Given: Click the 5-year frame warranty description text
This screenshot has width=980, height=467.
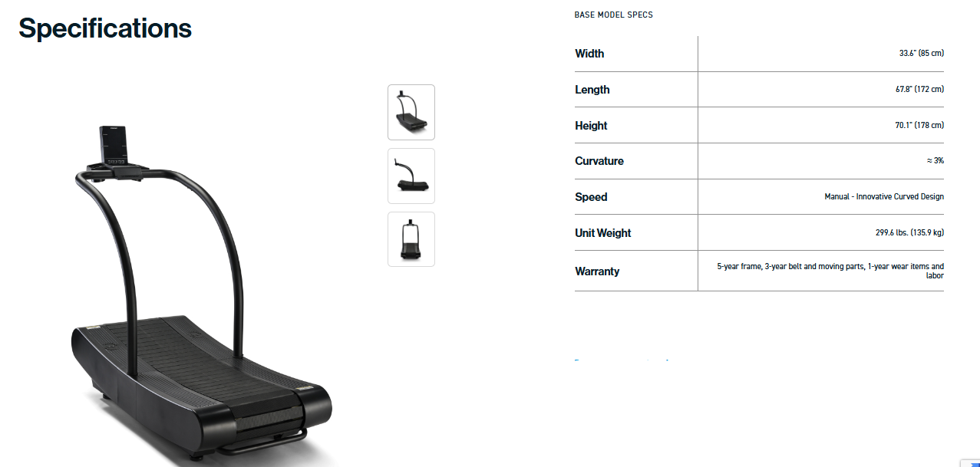Looking at the screenshot, I should click(x=830, y=271).
